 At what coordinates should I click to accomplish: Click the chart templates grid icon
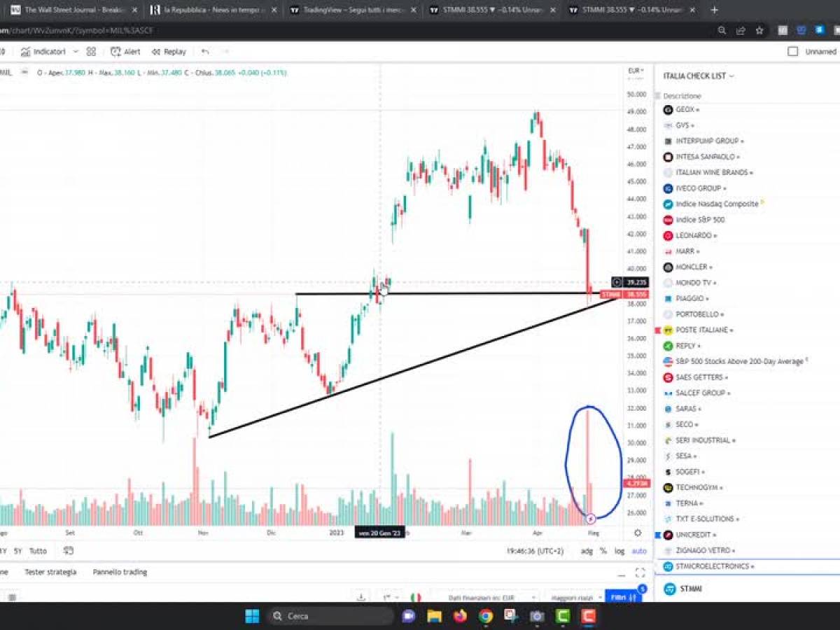click(91, 52)
